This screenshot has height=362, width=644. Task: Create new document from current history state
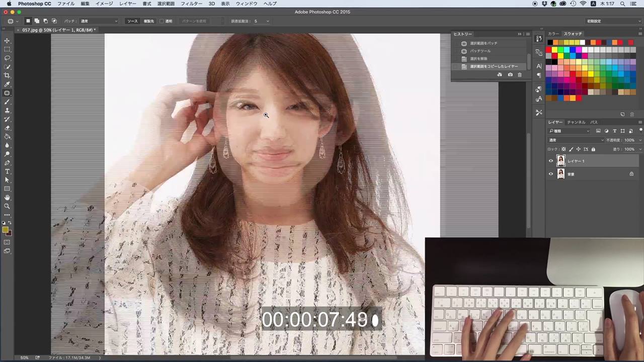[500, 74]
